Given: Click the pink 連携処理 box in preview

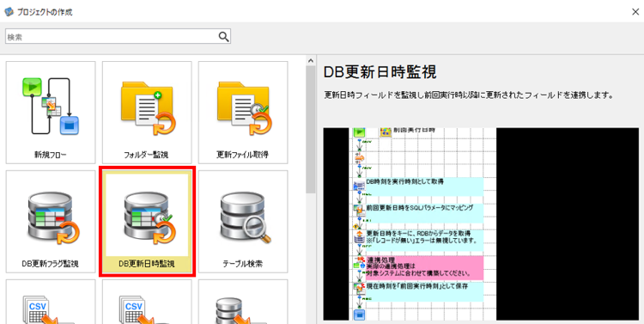Looking at the screenshot, I should (x=424, y=267).
